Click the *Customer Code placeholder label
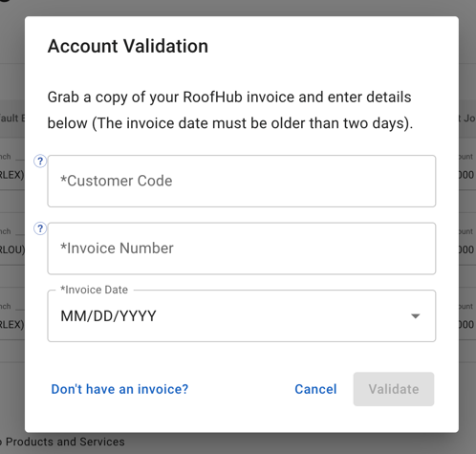476x454 pixels. pyautogui.click(x=117, y=181)
